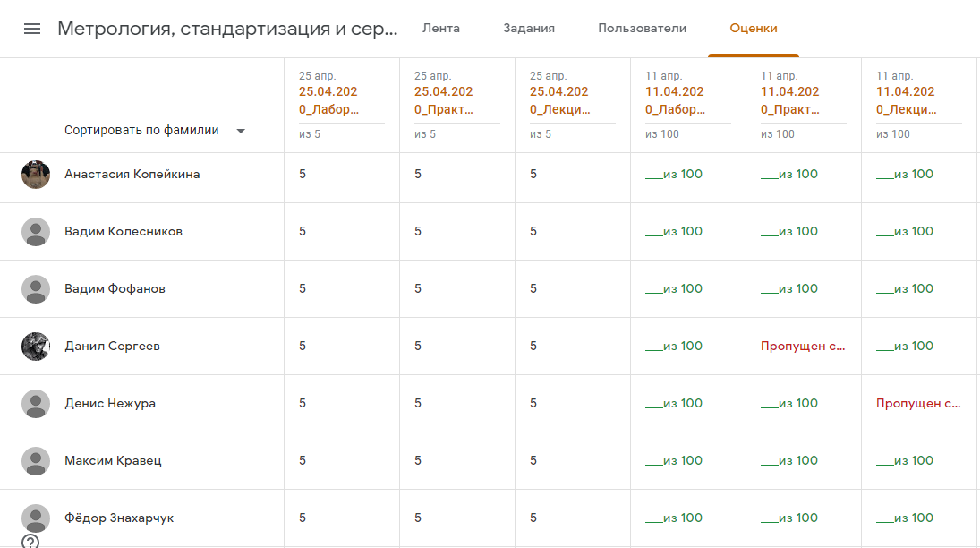Click Денис Нежура's default avatar
The image size is (980, 548).
(x=36, y=404)
